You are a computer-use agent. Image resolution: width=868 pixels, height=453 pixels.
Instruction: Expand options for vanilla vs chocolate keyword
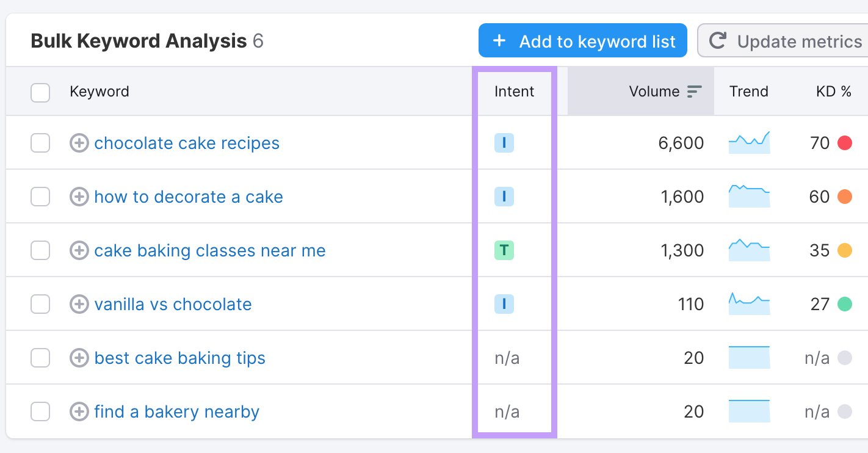pos(79,304)
